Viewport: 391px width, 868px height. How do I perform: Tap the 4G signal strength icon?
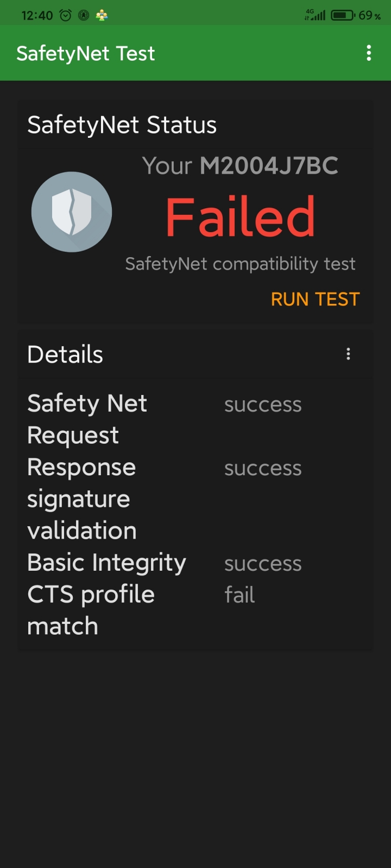315,15
